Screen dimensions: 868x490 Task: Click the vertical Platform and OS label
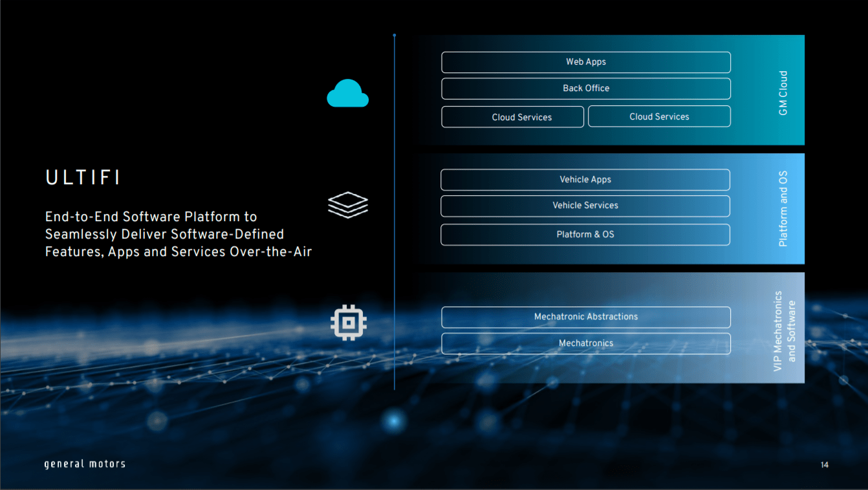tap(783, 209)
